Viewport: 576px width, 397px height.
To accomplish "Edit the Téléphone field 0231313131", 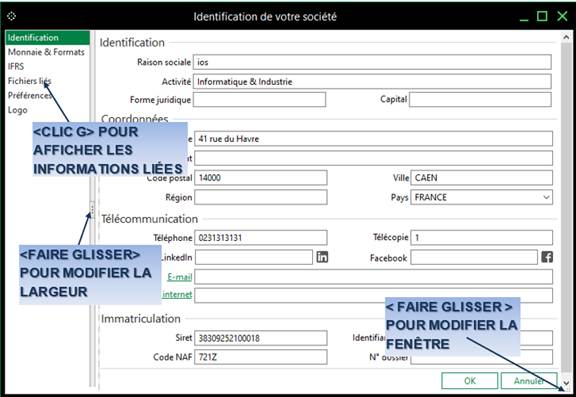I will 260,238.
